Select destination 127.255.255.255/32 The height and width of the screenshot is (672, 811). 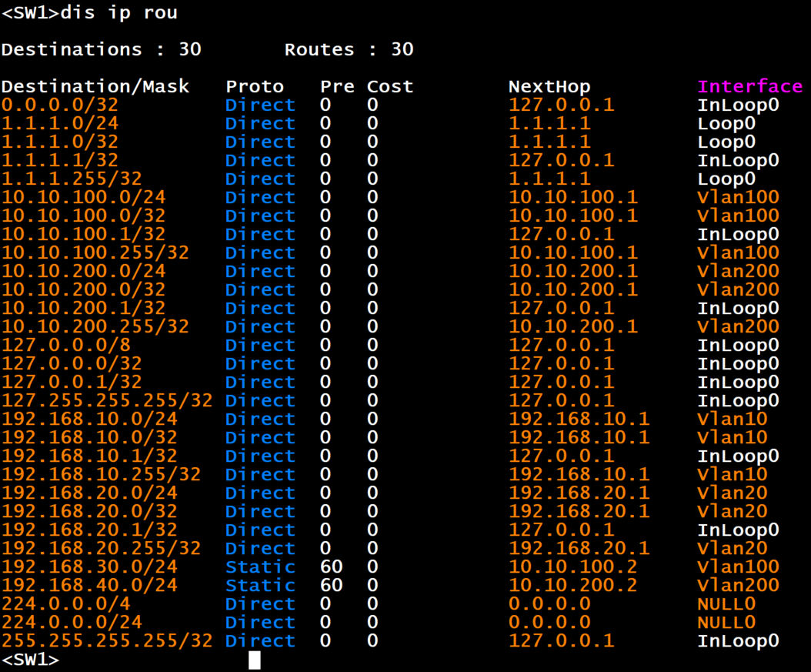[x=107, y=401]
